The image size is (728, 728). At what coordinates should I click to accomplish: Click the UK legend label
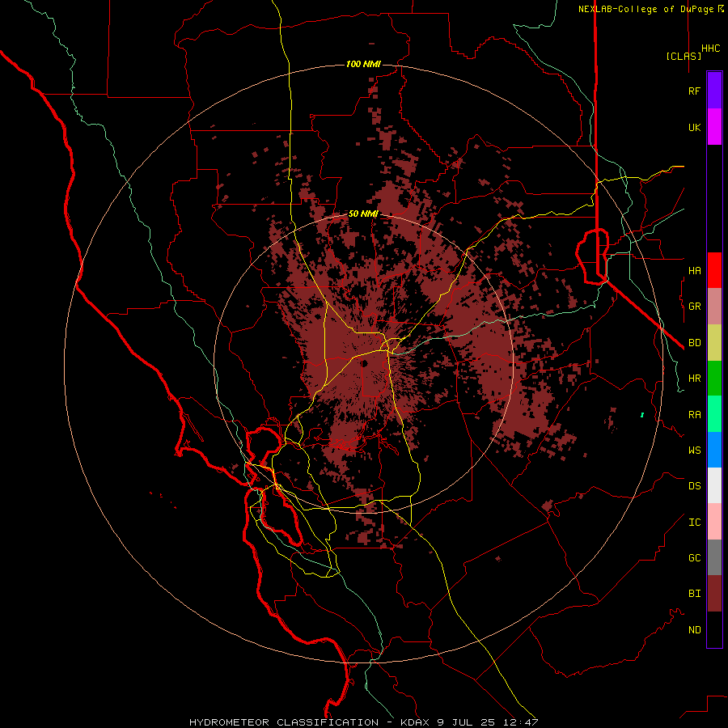click(x=694, y=127)
